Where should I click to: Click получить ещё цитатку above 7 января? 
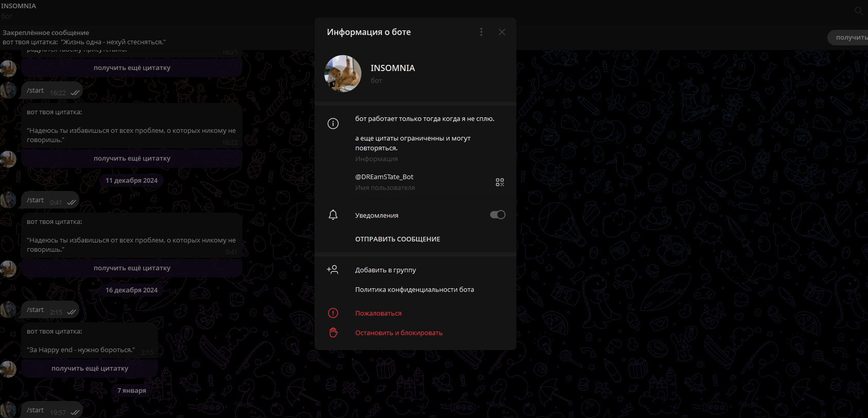coord(90,369)
